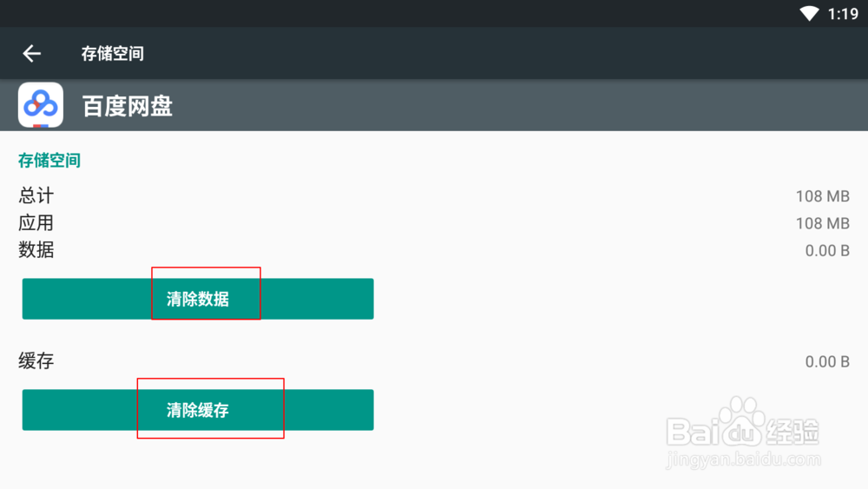Select the 缓存 row label
The image size is (868, 489).
tap(36, 361)
